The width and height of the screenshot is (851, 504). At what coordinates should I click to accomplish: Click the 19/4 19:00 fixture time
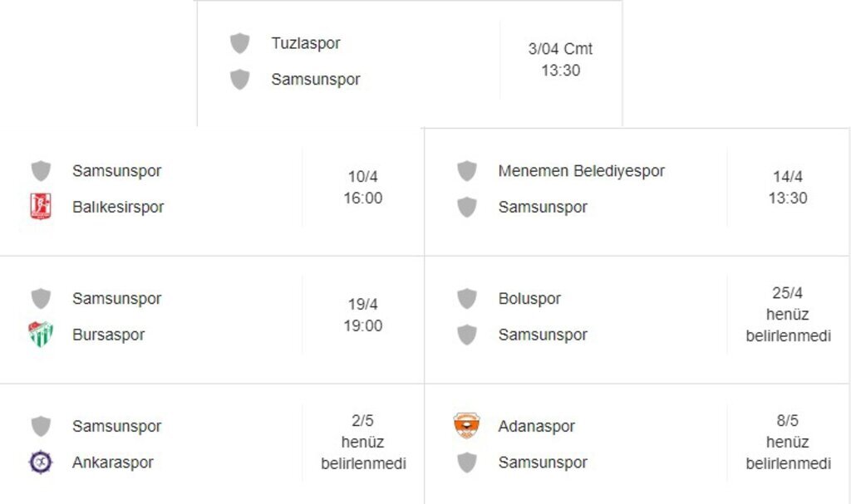tap(363, 316)
